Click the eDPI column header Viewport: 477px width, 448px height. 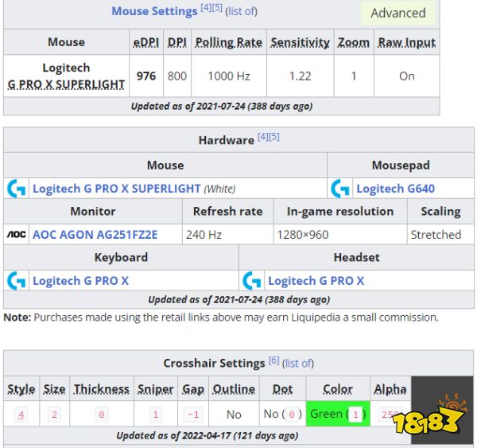tap(146, 42)
